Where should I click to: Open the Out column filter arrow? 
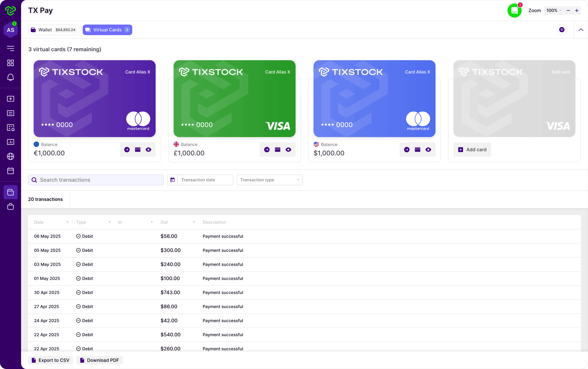coord(194,222)
